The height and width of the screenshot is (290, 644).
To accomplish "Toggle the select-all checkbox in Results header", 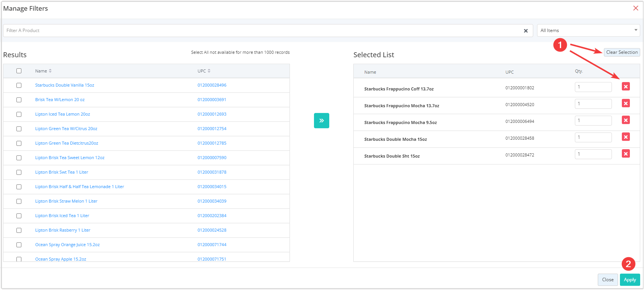I will [19, 71].
